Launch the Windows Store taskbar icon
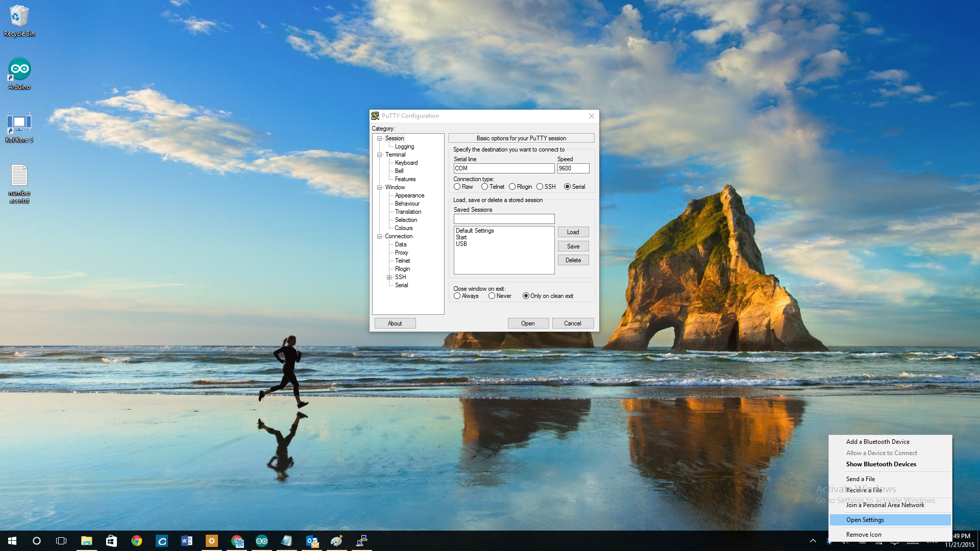Viewport: 980px width, 551px height. point(111,541)
